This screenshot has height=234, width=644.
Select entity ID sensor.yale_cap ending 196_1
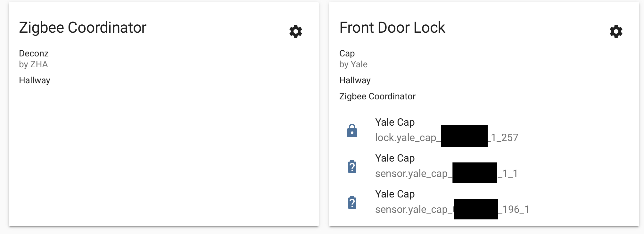(x=452, y=209)
